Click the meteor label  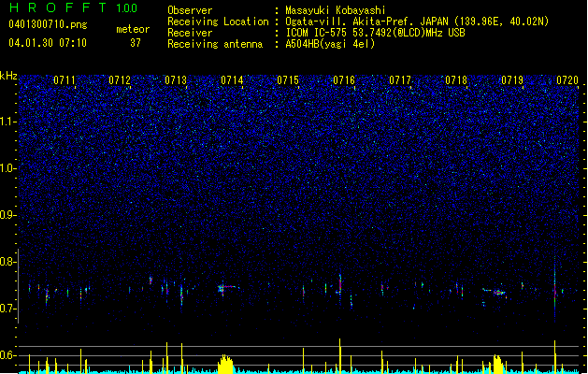coord(133,29)
